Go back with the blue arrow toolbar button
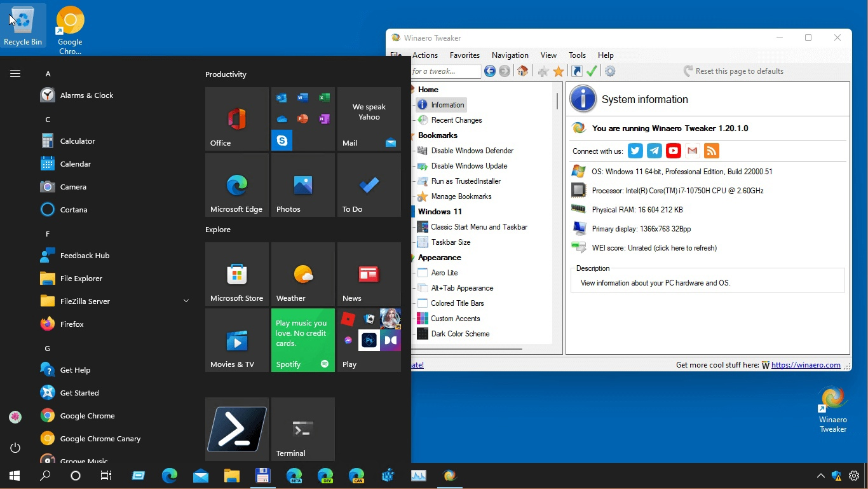868x489 pixels. coord(490,71)
